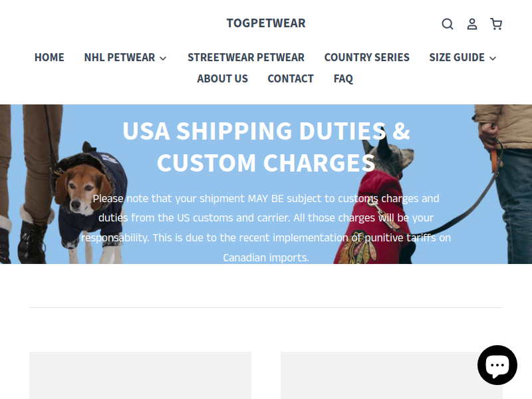Open the left gray product placeholder
Image resolution: width=532 pixels, height=399 pixels.
tap(140, 375)
